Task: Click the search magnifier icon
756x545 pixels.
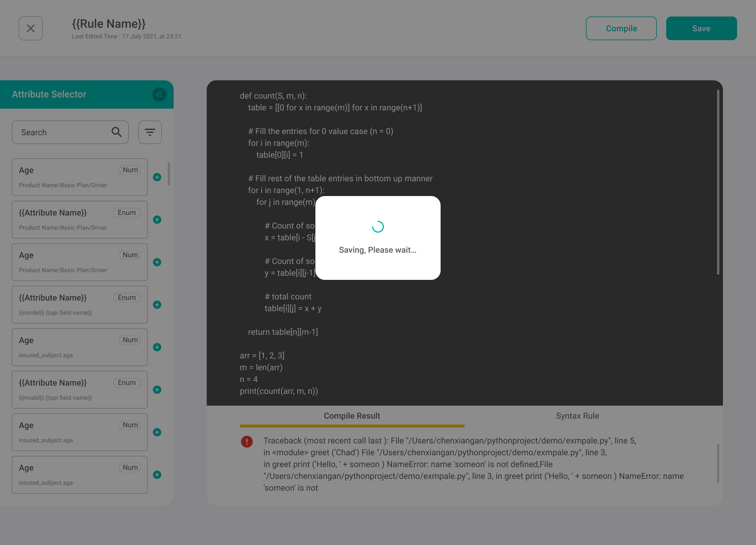Action: click(x=116, y=132)
